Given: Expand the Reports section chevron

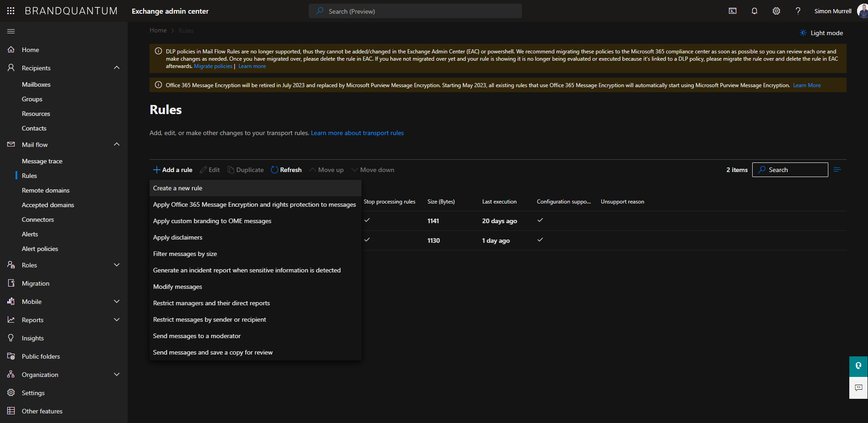Looking at the screenshot, I should coord(117,319).
